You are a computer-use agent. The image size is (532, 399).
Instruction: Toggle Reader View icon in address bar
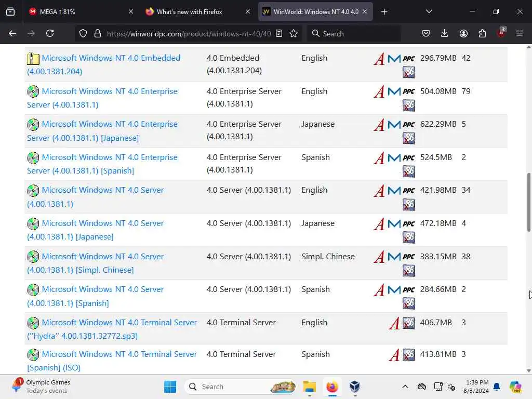[x=279, y=33]
